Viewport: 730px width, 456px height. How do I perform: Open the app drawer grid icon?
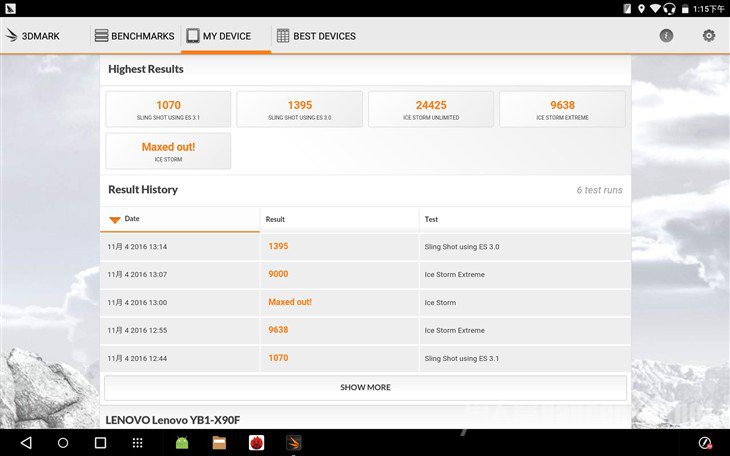point(137,442)
